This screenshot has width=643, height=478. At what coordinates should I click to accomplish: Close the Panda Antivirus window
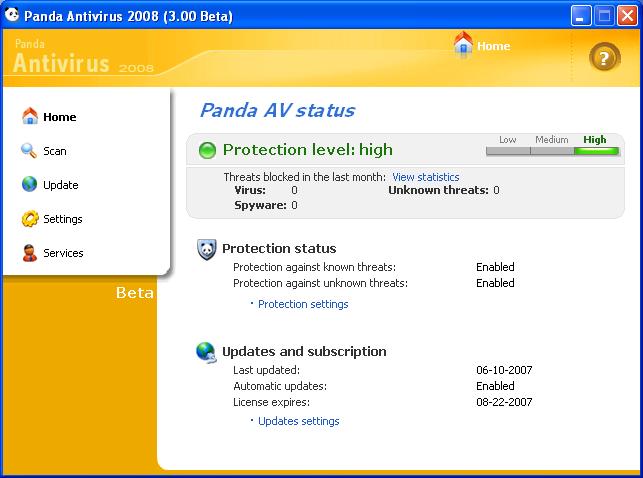coord(627,16)
